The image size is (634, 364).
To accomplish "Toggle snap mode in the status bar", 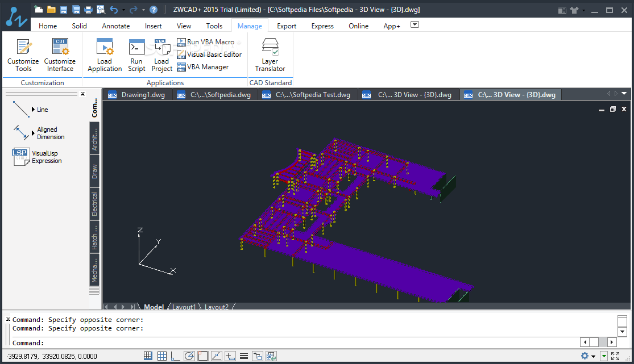I will click(x=148, y=356).
